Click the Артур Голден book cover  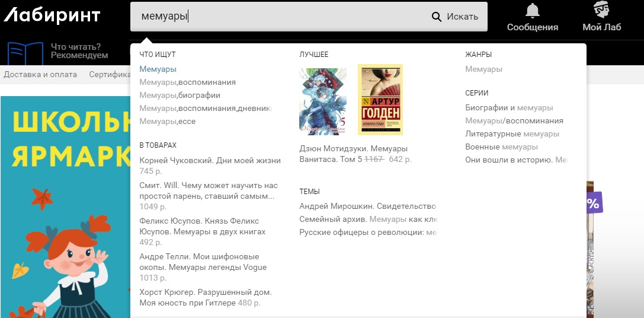380,100
